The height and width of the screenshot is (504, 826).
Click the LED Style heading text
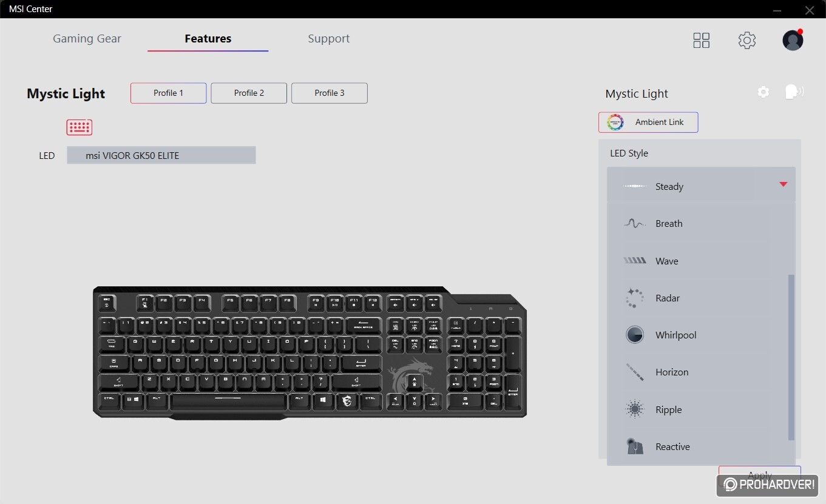coord(629,153)
